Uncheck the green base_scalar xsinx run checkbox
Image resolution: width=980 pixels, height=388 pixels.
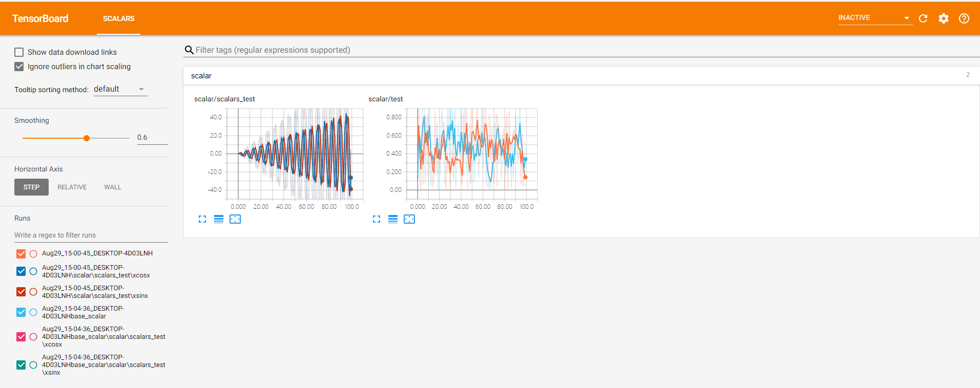click(21, 365)
